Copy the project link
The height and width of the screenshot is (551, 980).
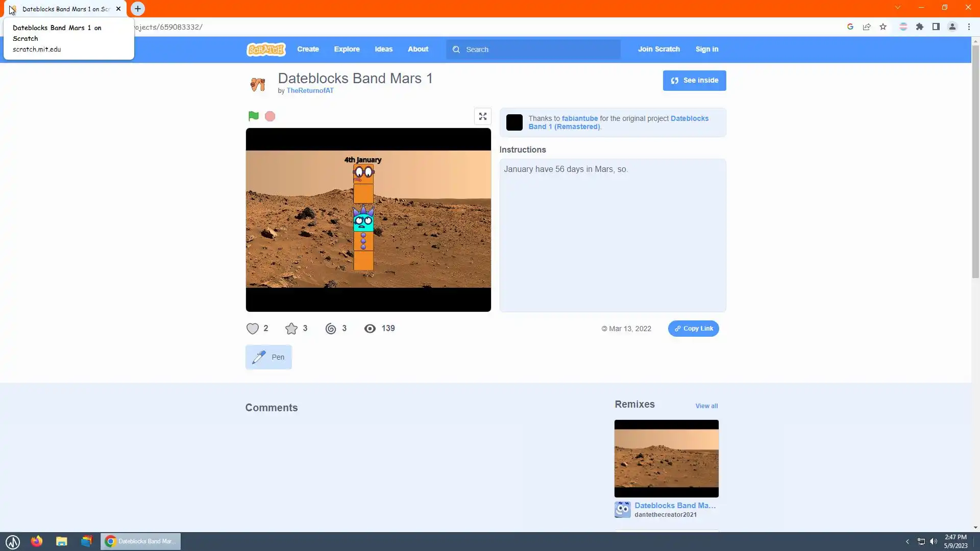(693, 329)
